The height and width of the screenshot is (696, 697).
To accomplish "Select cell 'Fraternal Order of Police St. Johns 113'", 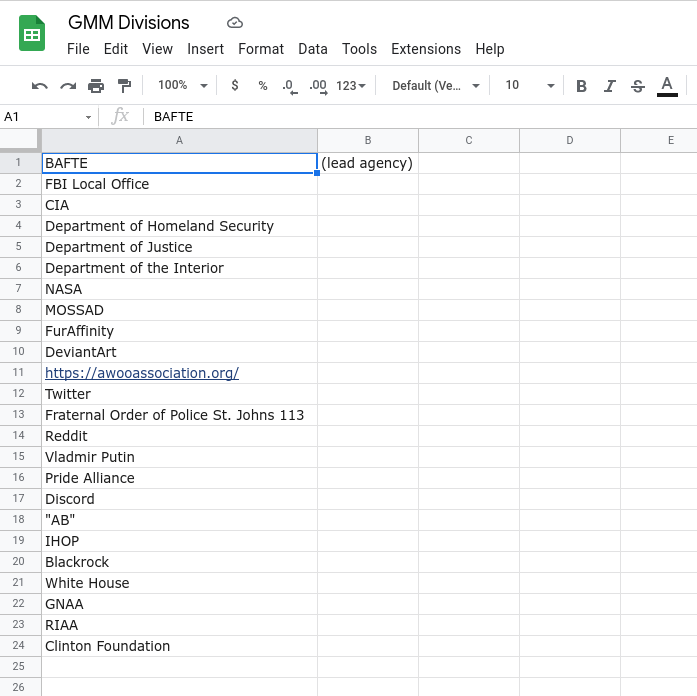I will click(179, 415).
